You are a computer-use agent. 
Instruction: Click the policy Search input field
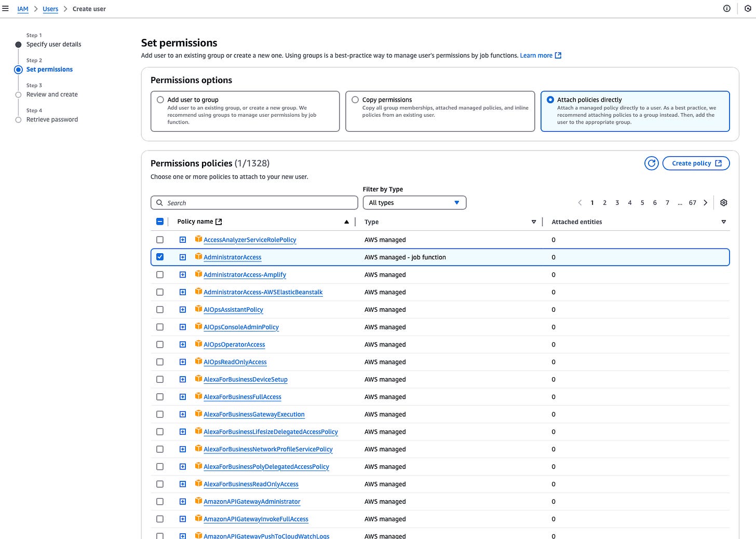[254, 203]
